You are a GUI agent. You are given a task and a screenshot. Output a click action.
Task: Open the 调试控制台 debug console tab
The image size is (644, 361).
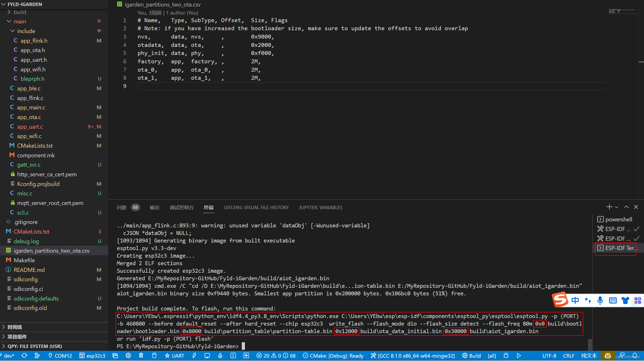[182, 207]
